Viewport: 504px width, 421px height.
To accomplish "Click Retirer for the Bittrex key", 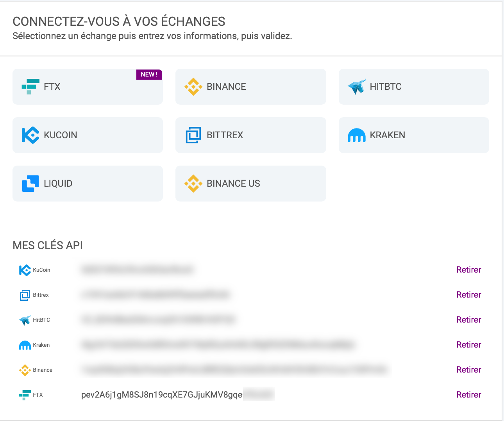I will [x=469, y=295].
